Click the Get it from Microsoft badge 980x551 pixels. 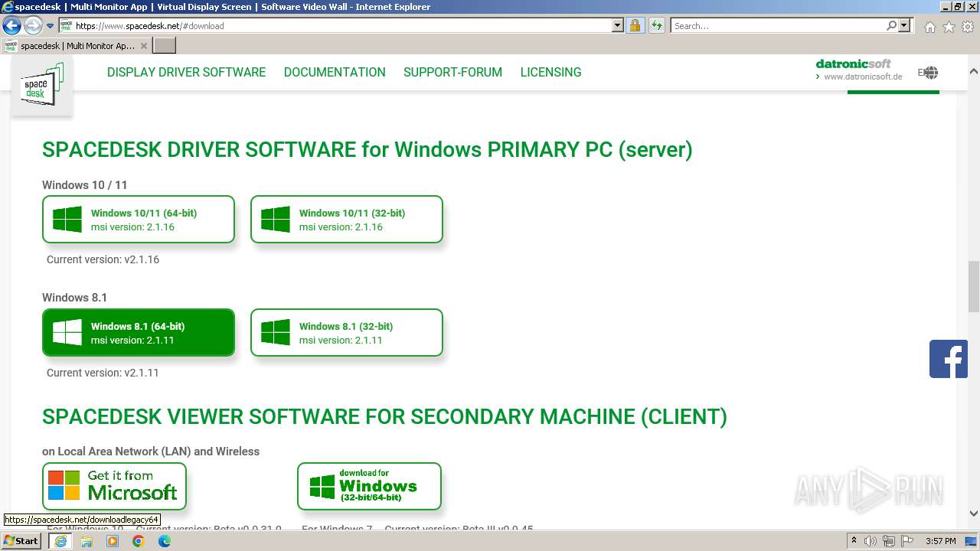(x=114, y=486)
